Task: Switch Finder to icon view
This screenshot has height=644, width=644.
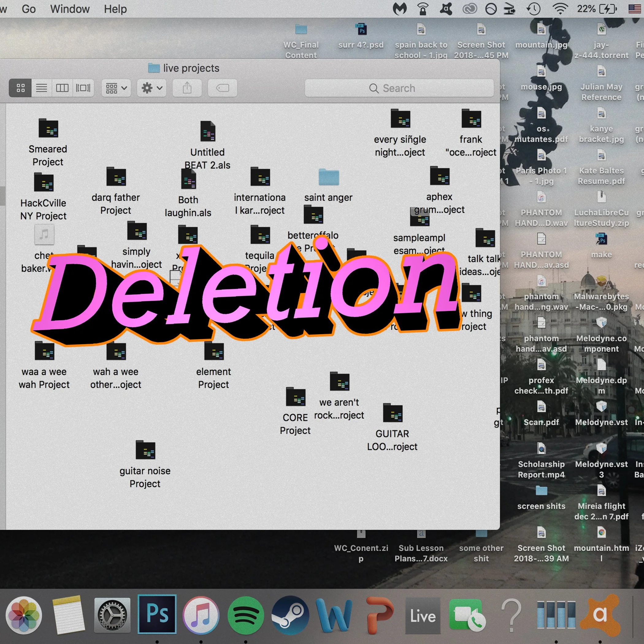Action: 20,88
